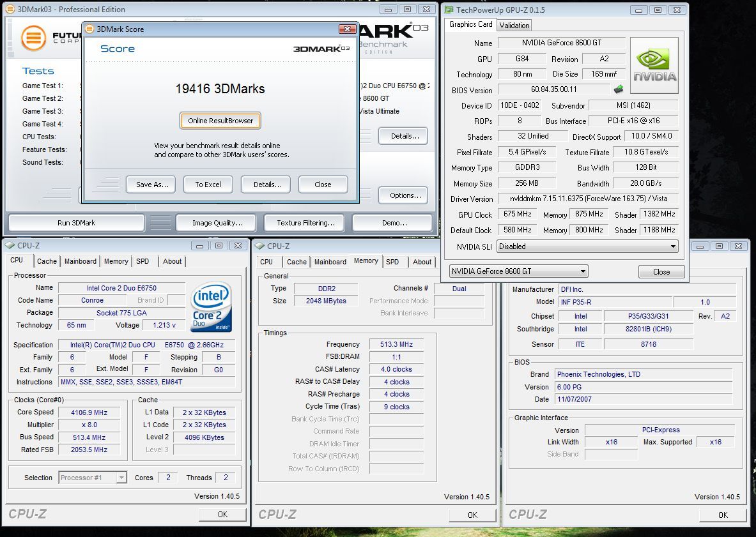
Task: Click the Online ResultBrowser button
Action: (x=220, y=121)
